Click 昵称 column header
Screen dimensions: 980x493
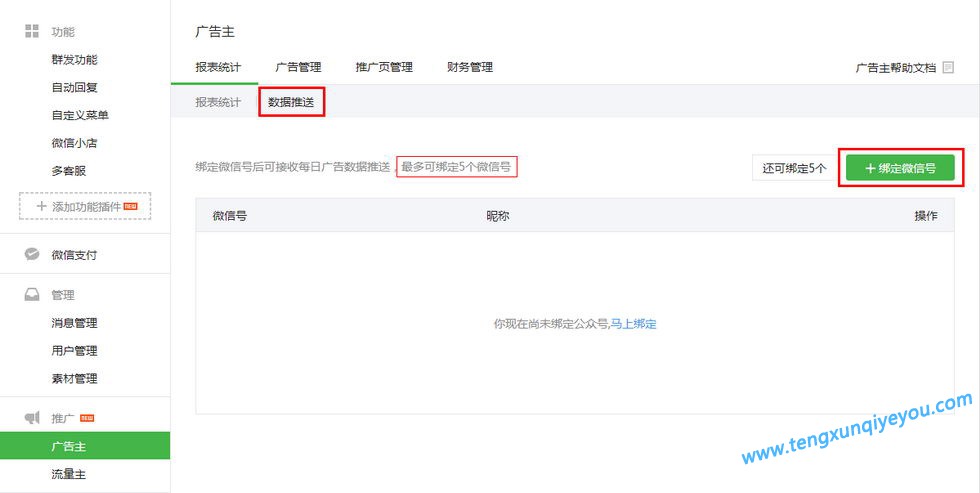pos(498,216)
